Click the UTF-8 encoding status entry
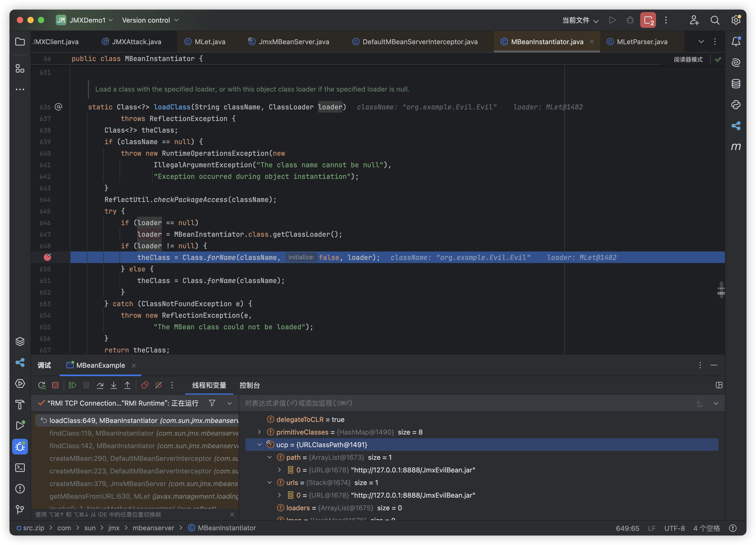This screenshot has width=756, height=545. point(674,528)
